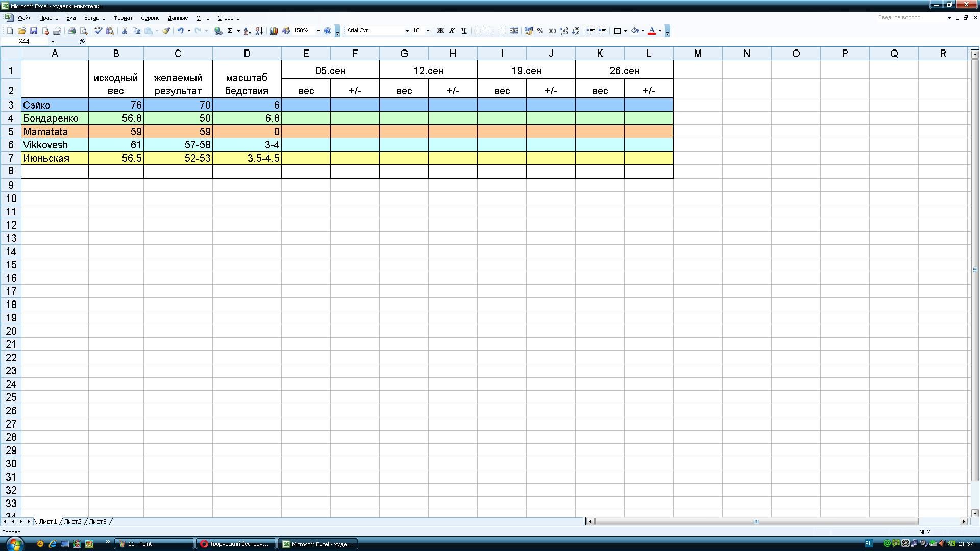Viewport: 980px width, 551px height.
Task: Toggle bold (Ж) formatting
Action: click(440, 31)
